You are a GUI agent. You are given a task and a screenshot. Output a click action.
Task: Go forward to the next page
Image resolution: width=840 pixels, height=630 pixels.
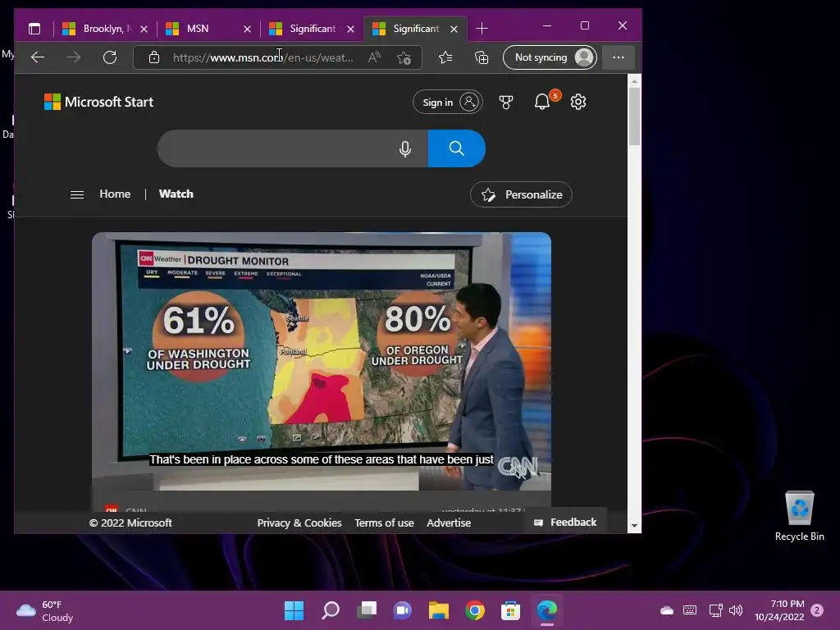tap(73, 57)
